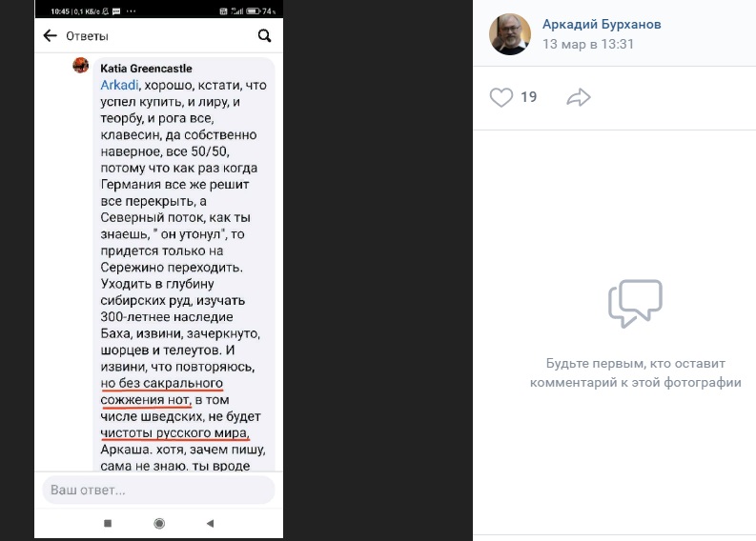756x541 pixels.
Task: Tap the Ваш ответ reply field
Action: [x=158, y=490]
